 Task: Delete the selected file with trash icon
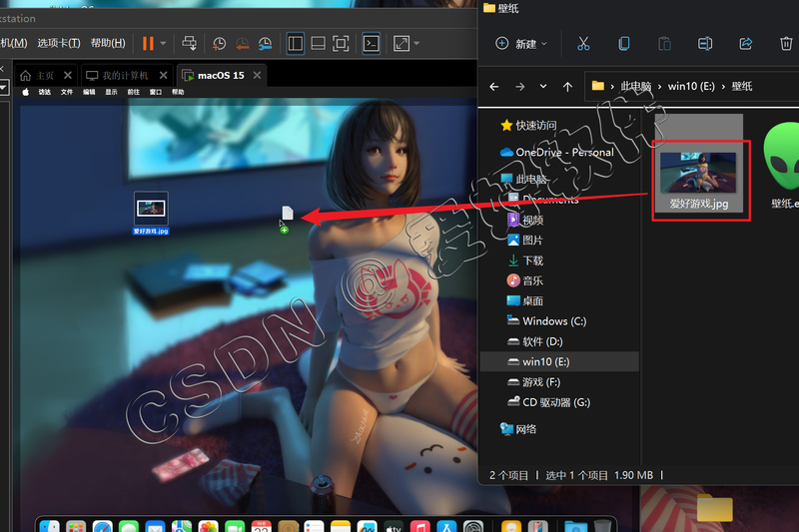point(786,44)
